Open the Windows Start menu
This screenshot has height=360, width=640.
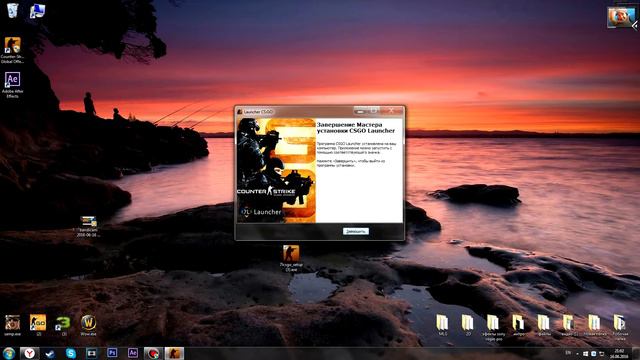click(x=9, y=353)
